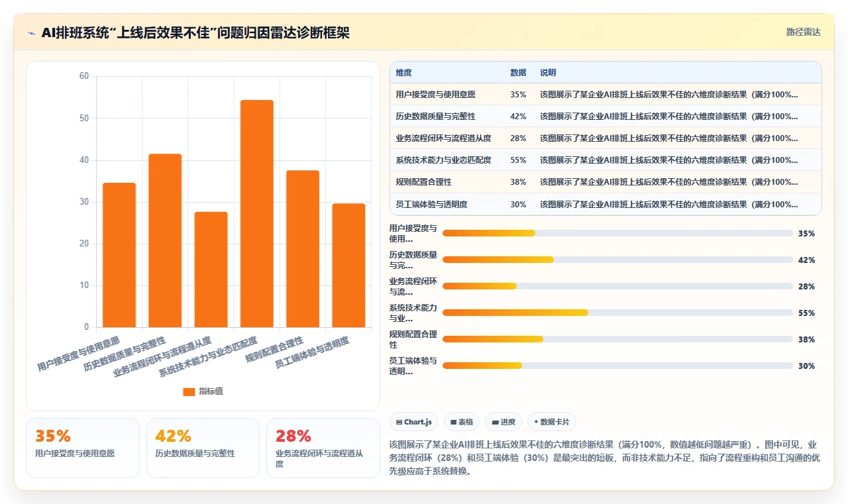Click the 35% data card
The image size is (848, 504).
pyautogui.click(x=83, y=448)
